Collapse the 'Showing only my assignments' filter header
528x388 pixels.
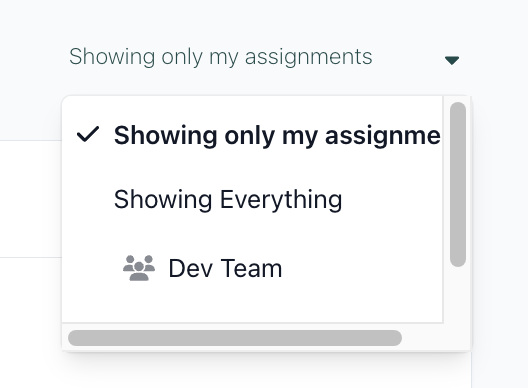[x=264, y=57]
